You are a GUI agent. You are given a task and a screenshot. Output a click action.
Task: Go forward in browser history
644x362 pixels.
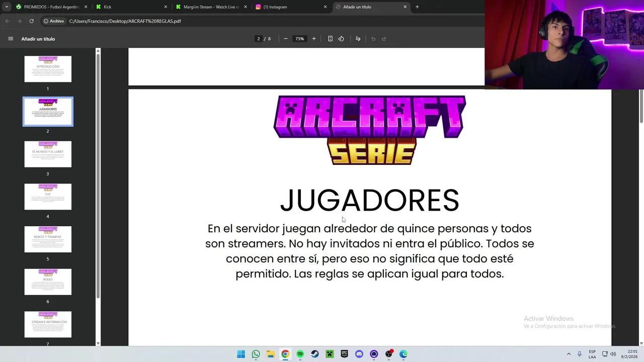[19, 21]
